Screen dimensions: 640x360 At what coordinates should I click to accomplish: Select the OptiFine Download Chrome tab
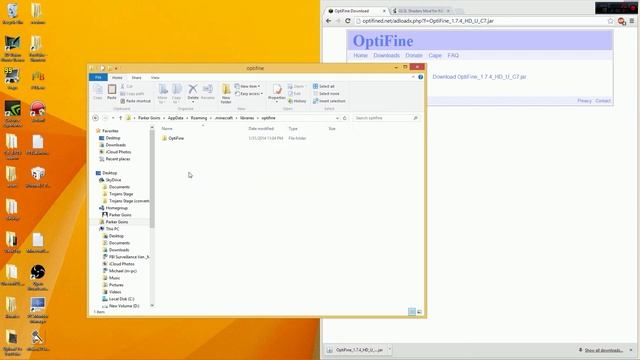click(355, 11)
